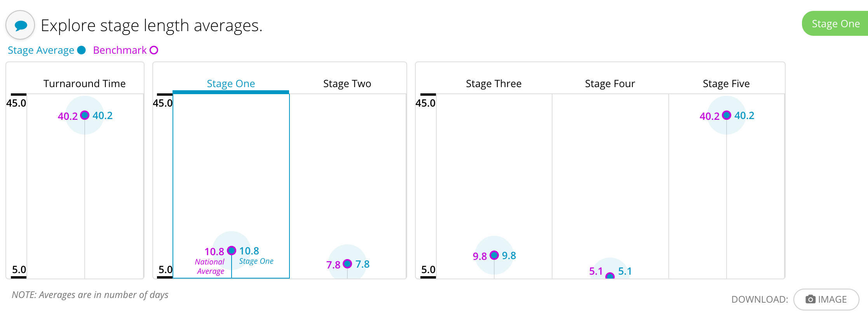Select the Turnaround Time header
The height and width of the screenshot is (319, 868).
(85, 84)
